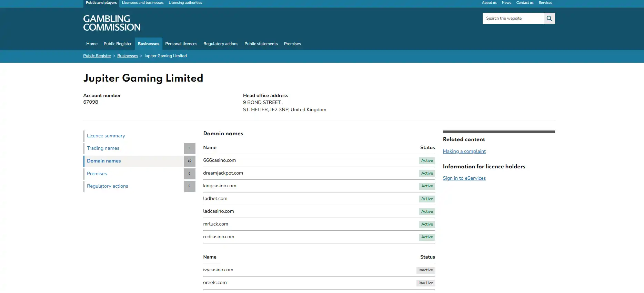Click the Public Register breadcrumb link

(97, 56)
